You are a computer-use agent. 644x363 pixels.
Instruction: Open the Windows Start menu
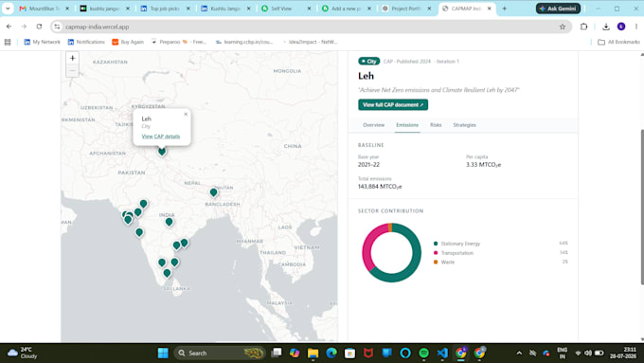pos(163,354)
